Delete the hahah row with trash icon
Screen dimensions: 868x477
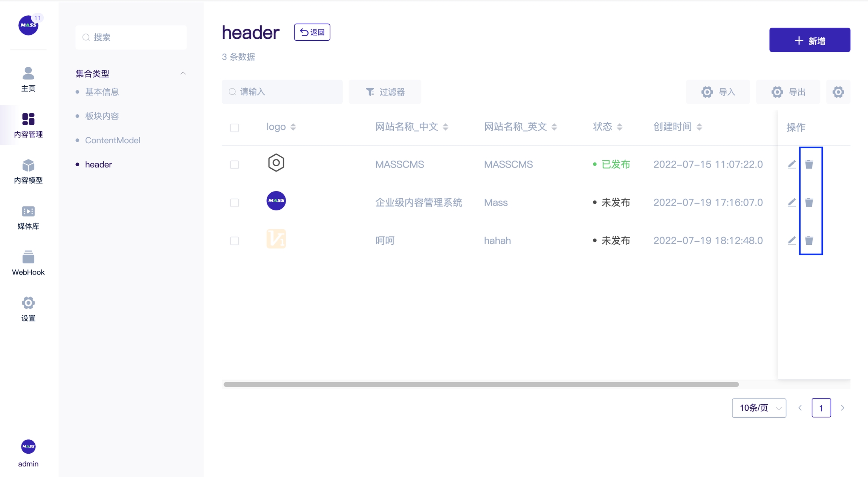coord(809,241)
